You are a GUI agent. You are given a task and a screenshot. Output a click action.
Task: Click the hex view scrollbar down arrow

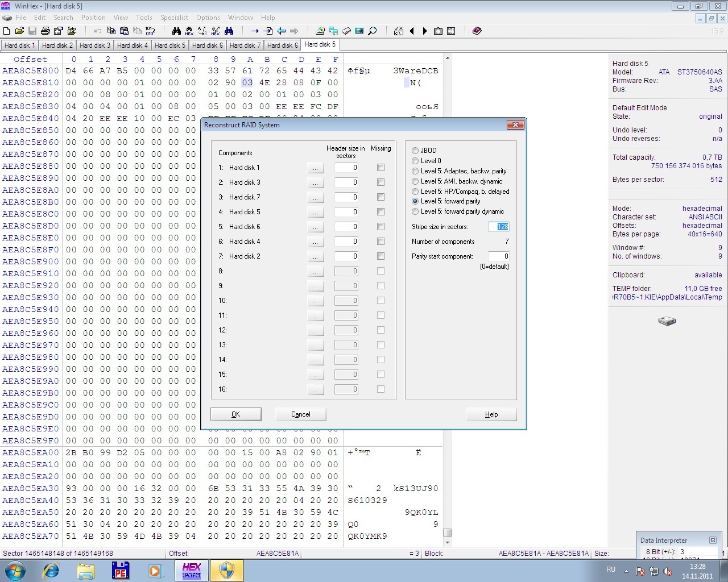[x=448, y=543]
